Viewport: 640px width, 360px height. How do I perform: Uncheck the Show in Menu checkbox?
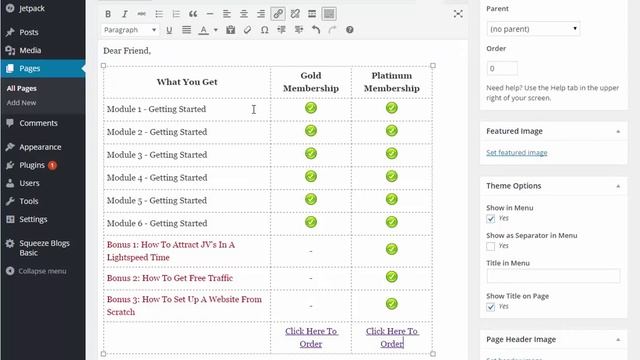tap(491, 219)
